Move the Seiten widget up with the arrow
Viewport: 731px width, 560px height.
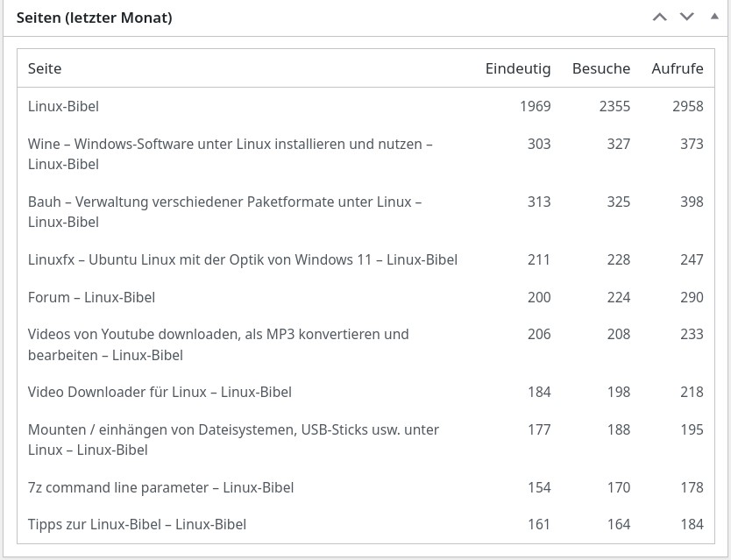pos(660,18)
